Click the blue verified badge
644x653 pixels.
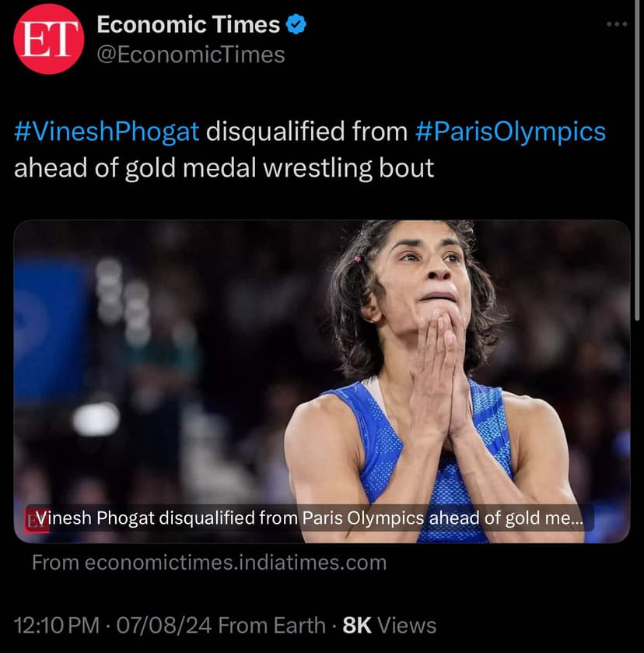click(296, 25)
